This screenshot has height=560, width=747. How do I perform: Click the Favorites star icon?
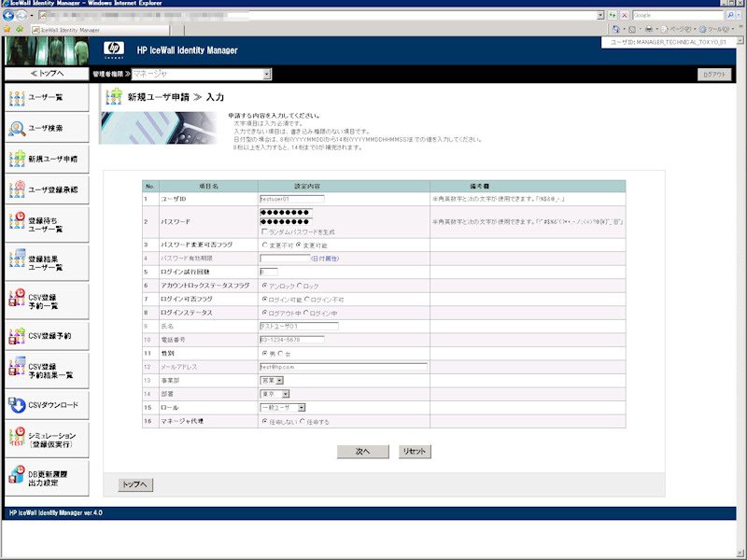(7, 30)
